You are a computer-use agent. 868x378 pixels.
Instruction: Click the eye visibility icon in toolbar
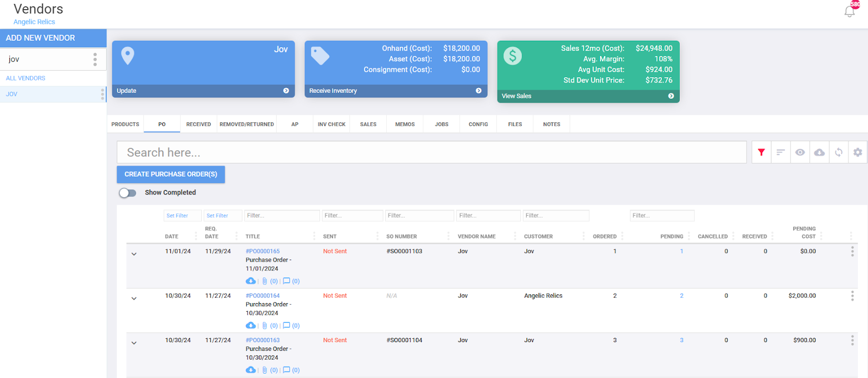pos(800,153)
